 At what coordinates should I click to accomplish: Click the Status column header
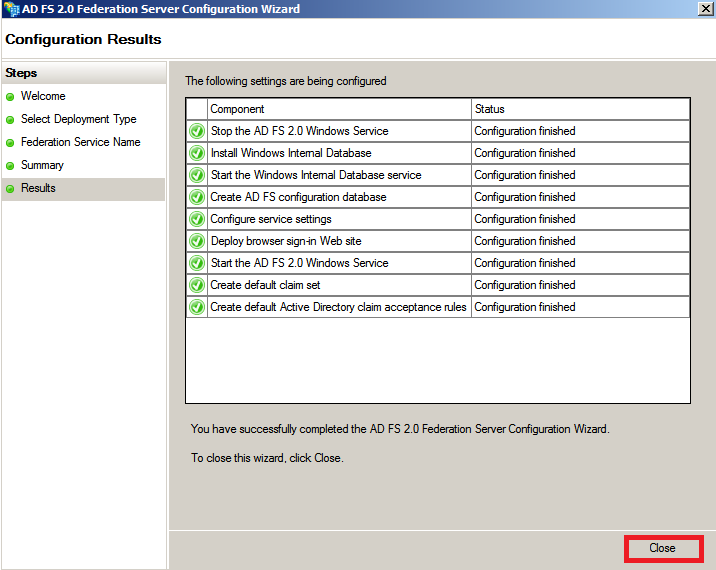click(580, 109)
